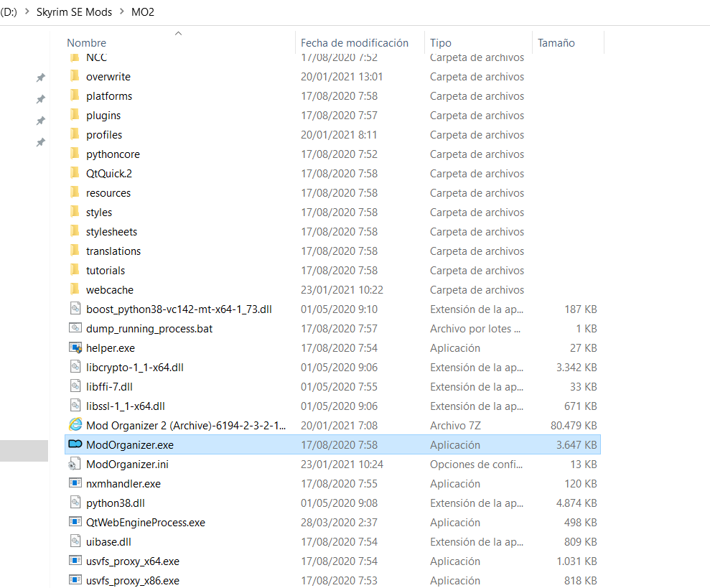Click the 3.342 KB size cell
The width and height of the screenshot is (710, 588).
[x=576, y=368]
